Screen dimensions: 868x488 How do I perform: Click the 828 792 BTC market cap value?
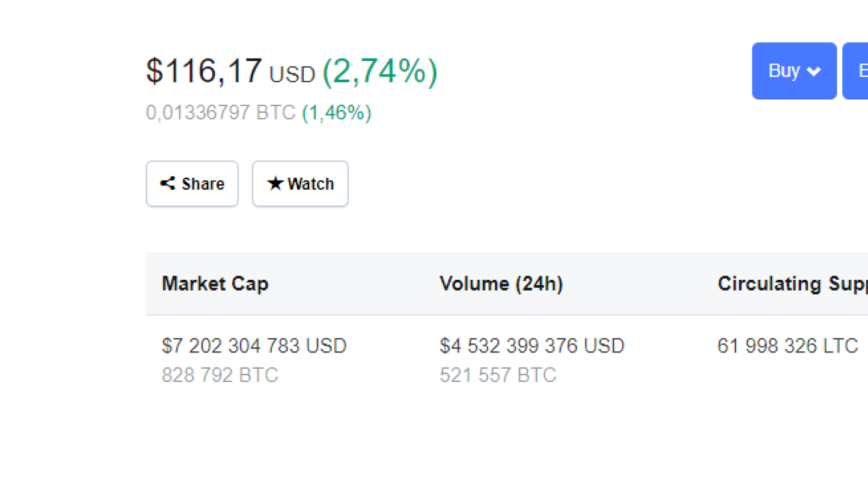tap(220, 375)
